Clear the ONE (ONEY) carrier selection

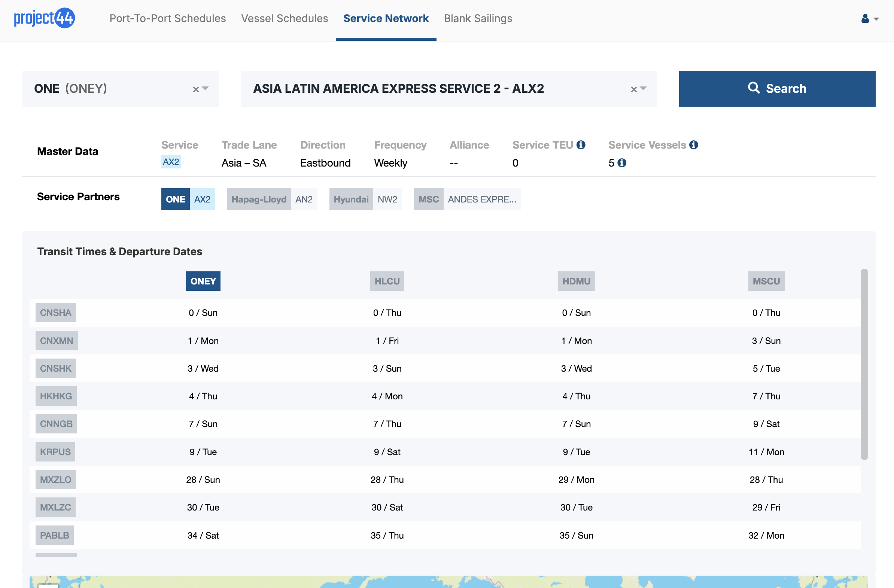pyautogui.click(x=196, y=89)
